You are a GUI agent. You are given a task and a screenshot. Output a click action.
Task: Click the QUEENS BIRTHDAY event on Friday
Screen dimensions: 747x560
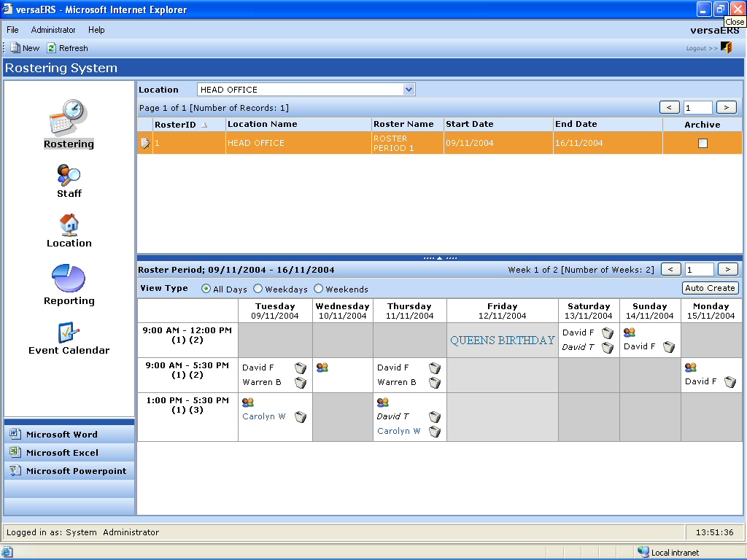502,341
